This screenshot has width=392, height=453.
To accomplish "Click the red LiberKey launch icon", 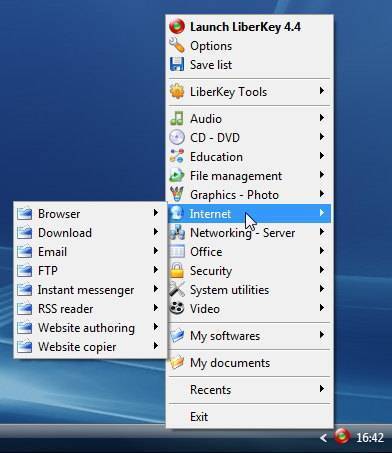I will click(177, 27).
